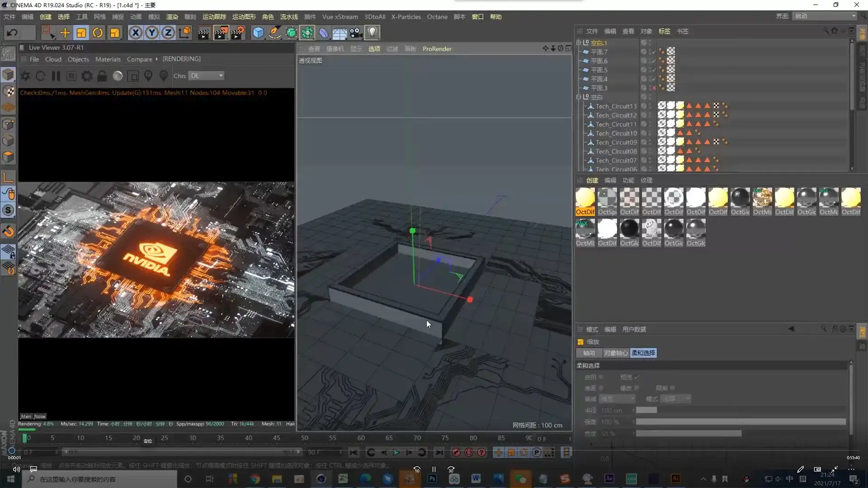Image resolution: width=868 pixels, height=488 pixels.
Task: Restart the Octane Live Viewer render
Action: (x=40, y=75)
